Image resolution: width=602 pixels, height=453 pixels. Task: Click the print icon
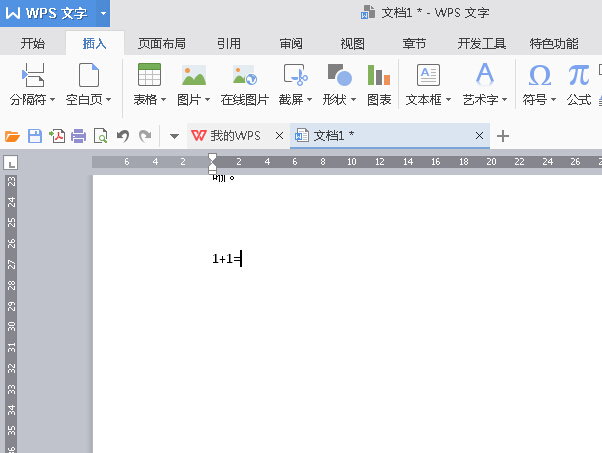[x=78, y=136]
